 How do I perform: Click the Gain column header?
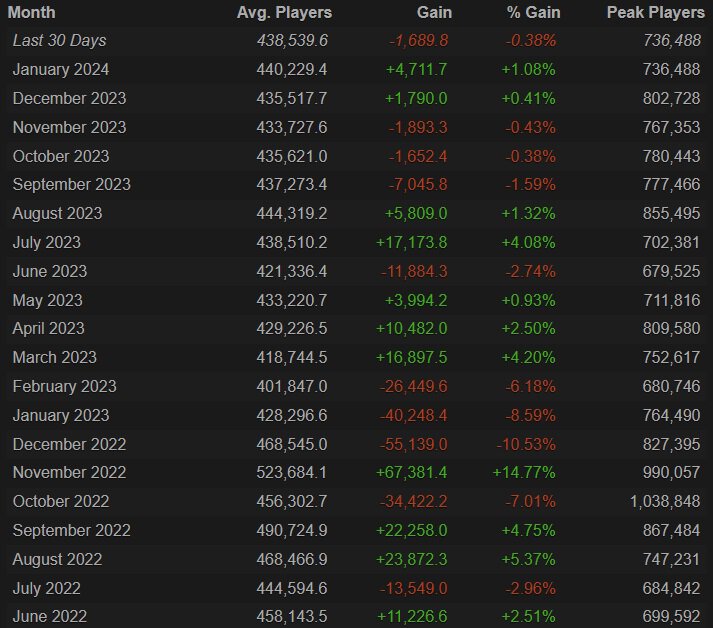click(434, 13)
